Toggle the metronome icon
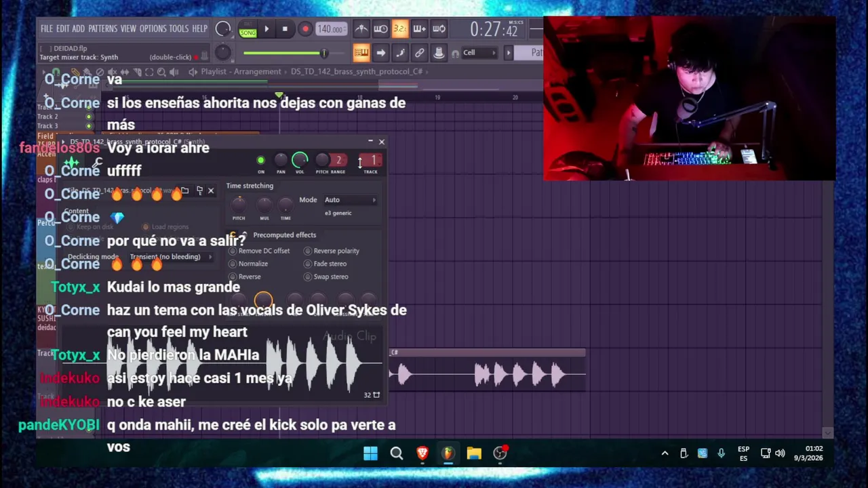 click(361, 28)
